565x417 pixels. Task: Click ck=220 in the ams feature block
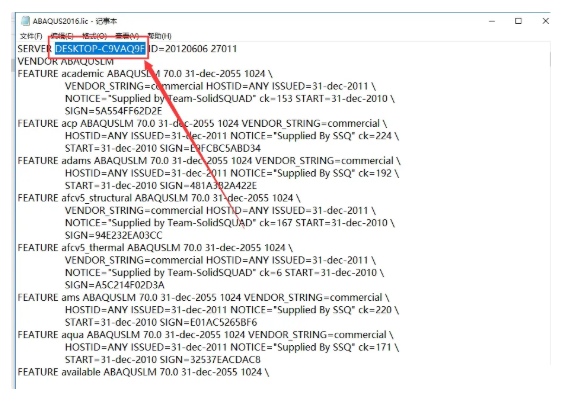(375, 310)
